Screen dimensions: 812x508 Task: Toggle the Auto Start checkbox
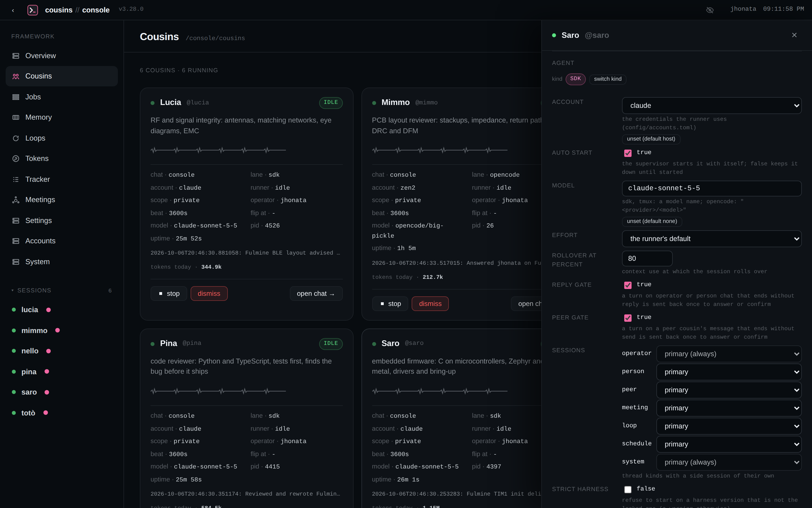pos(628,153)
